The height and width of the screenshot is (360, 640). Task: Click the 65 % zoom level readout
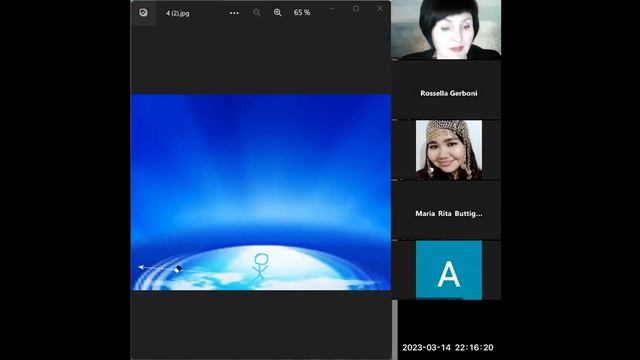302,13
